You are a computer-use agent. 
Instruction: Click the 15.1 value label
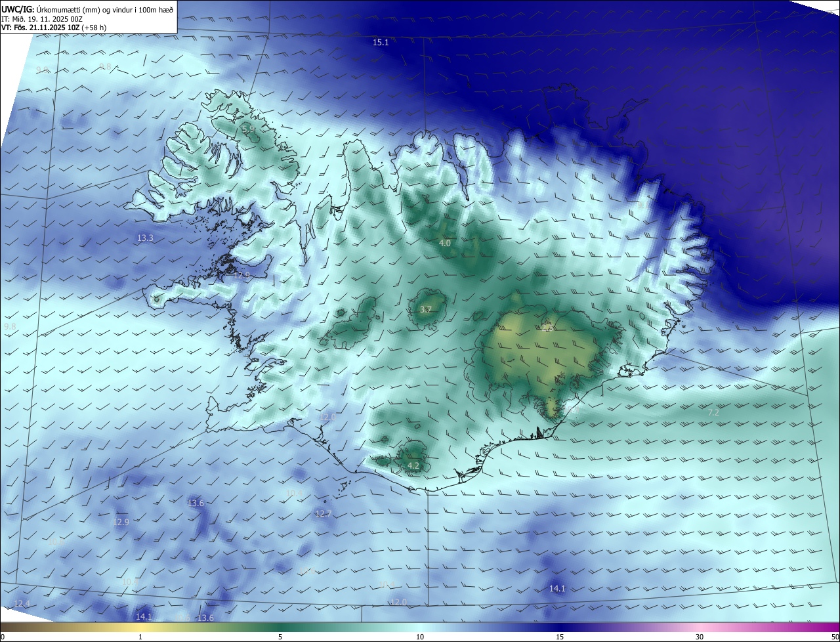tap(381, 43)
